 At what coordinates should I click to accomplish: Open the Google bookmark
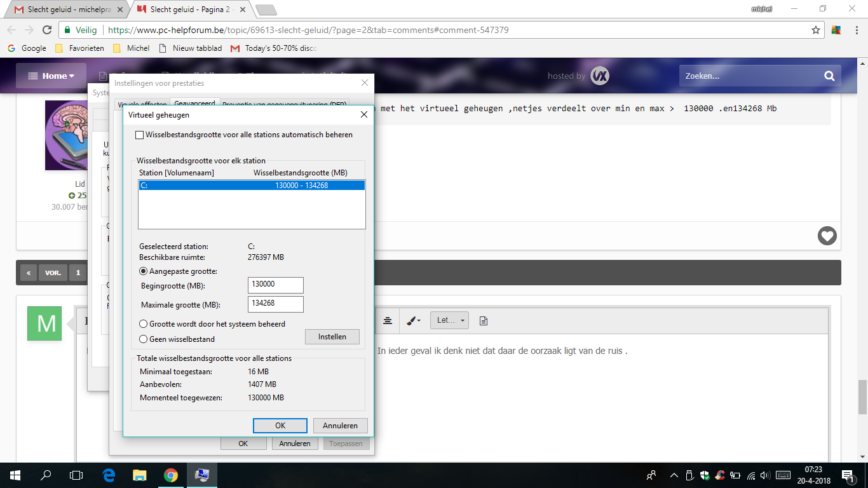27,48
